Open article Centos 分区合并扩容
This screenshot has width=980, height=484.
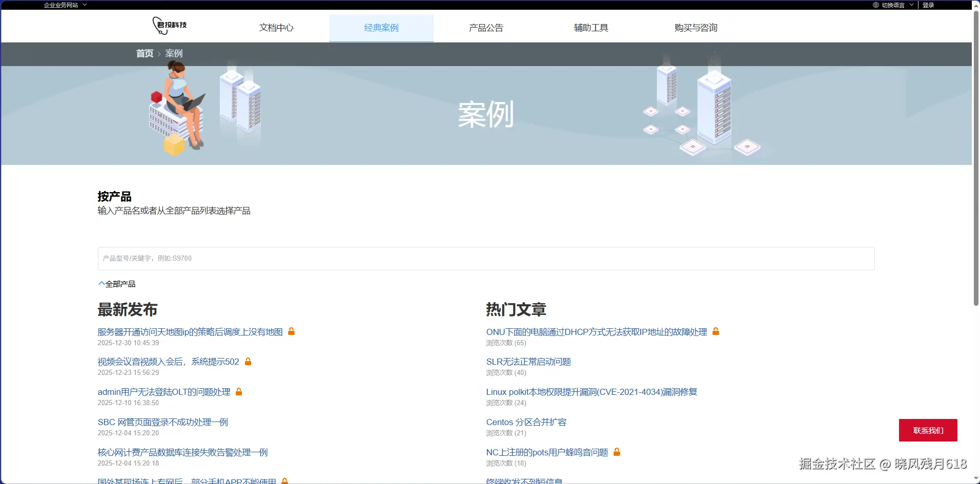(x=526, y=422)
